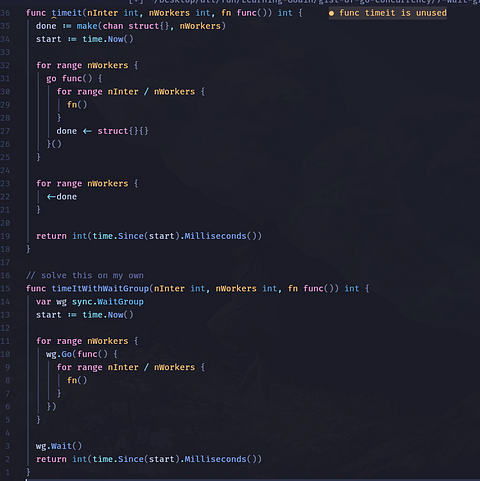480x481 pixels.
Task: Click relative line number 15 in the gutter
Action: [x=5, y=288]
